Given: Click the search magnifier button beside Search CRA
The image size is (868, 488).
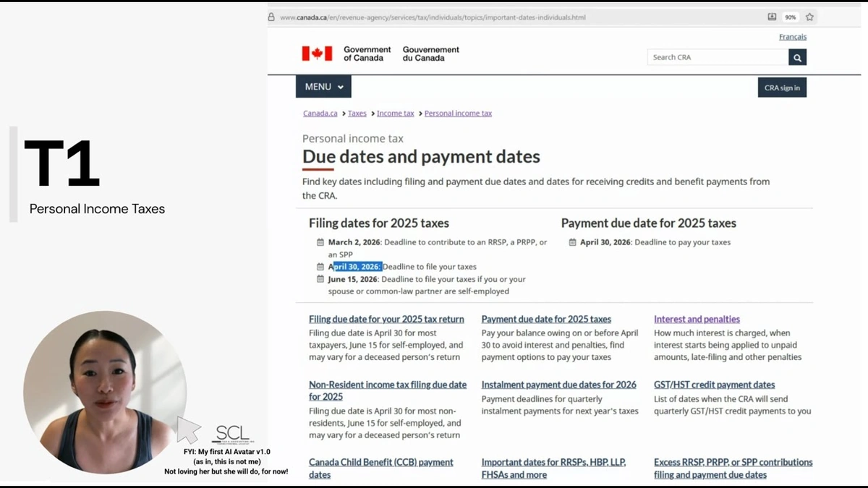Looking at the screenshot, I should click(796, 56).
